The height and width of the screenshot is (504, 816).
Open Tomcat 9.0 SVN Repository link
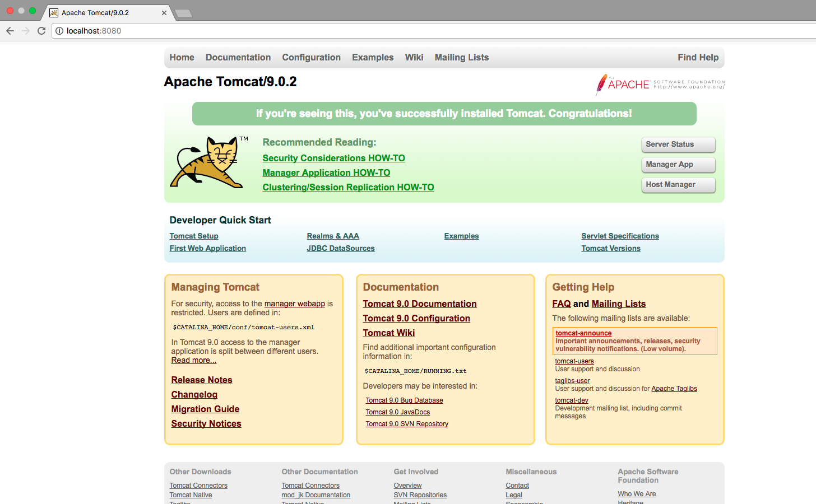pyautogui.click(x=407, y=424)
